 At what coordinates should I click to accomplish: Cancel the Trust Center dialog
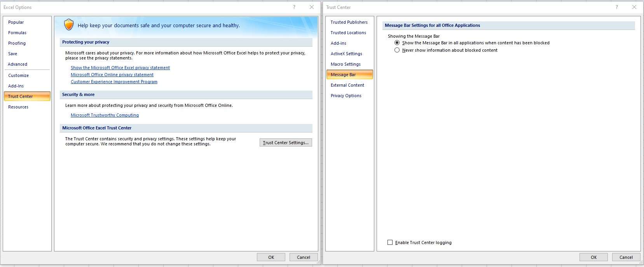coord(626,257)
